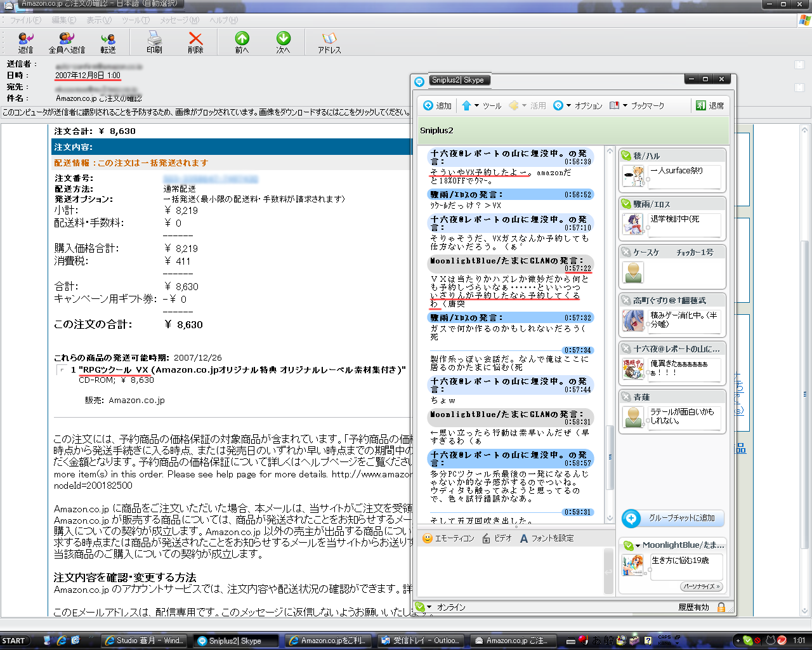
Task: Click the 転送 forward icon
Action: (x=108, y=39)
